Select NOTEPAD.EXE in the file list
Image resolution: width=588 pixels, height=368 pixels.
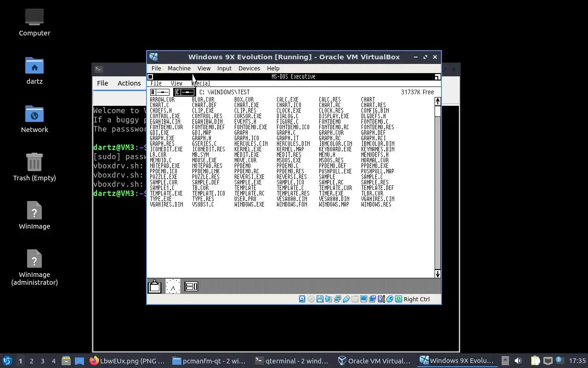point(164,166)
